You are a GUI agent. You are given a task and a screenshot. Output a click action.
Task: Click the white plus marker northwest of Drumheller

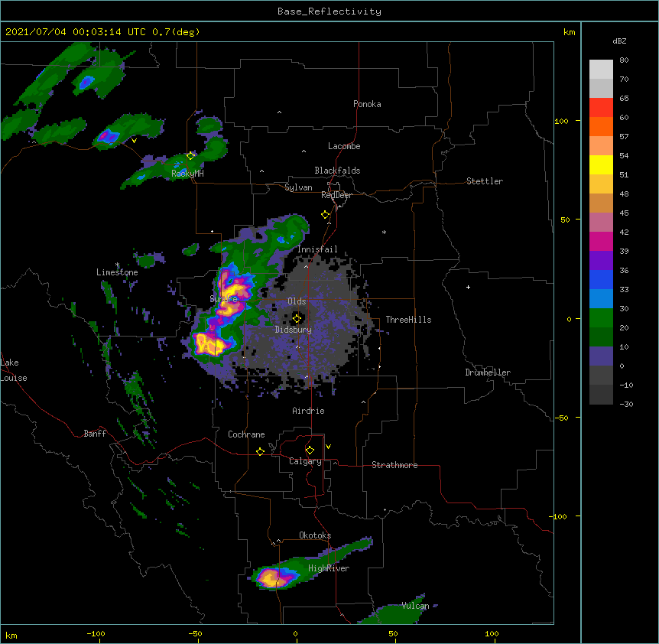(x=468, y=287)
